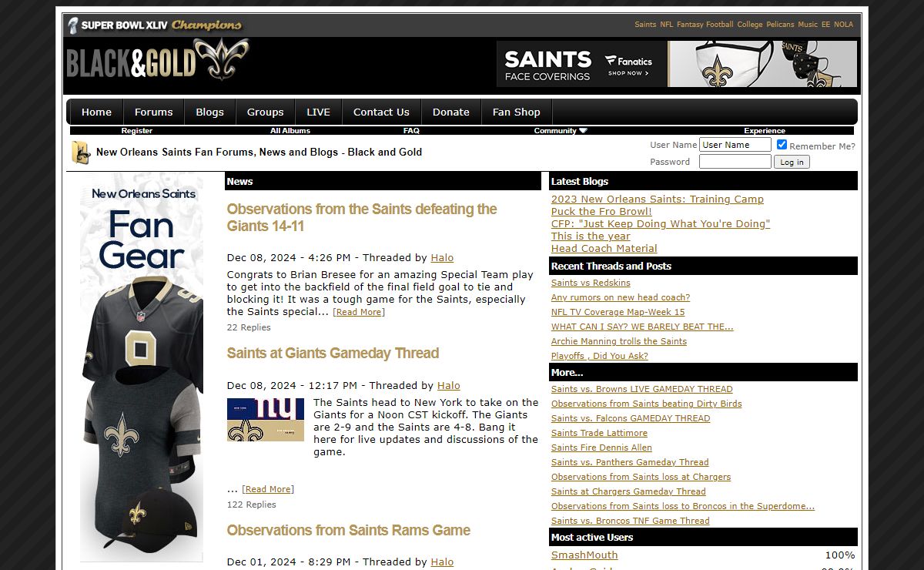Click the Black & Gold site logo
924x570 pixels.
click(x=158, y=60)
